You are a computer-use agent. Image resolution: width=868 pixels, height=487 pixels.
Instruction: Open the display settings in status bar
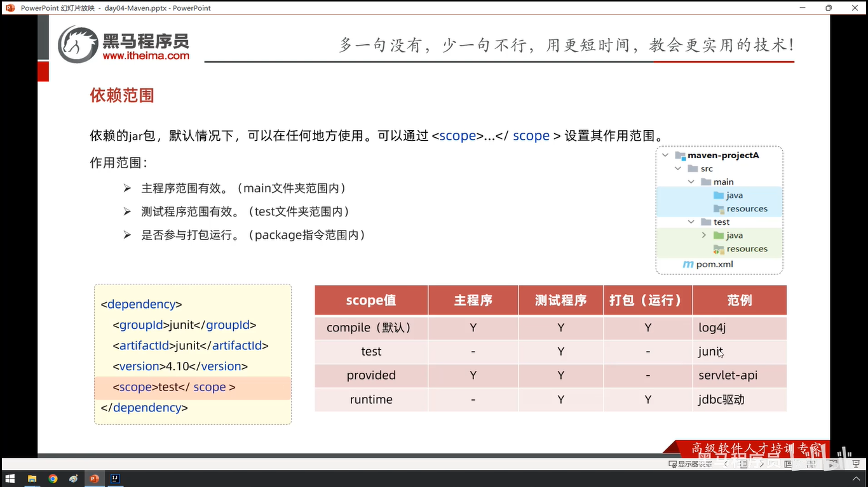coord(691,464)
